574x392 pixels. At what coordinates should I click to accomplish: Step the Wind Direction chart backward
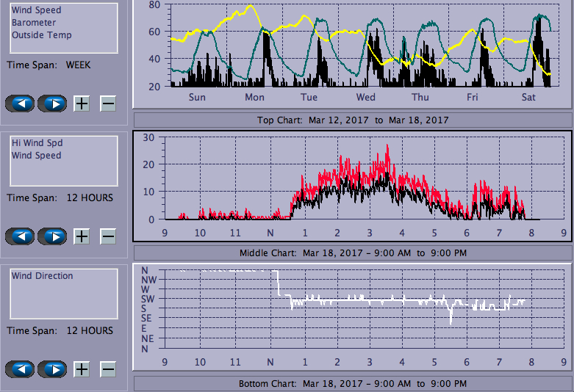click(21, 369)
